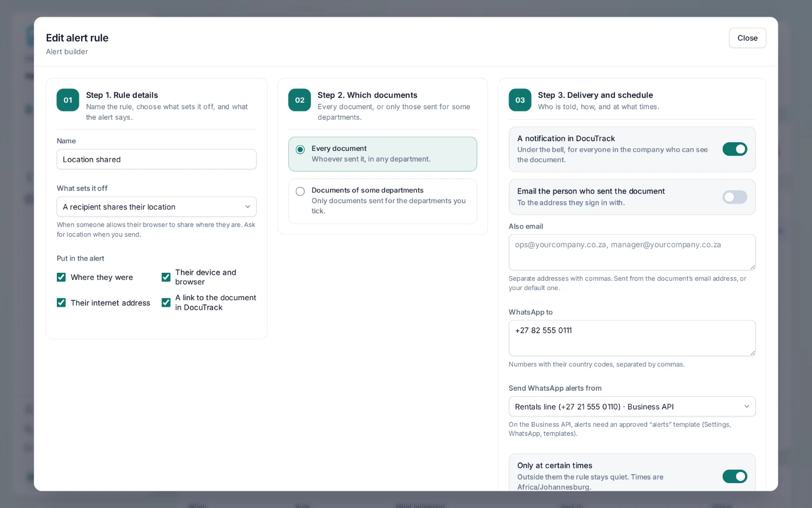Screen dimensions: 812x508
Task: Uncheck Their internet address
Action: click(61, 303)
